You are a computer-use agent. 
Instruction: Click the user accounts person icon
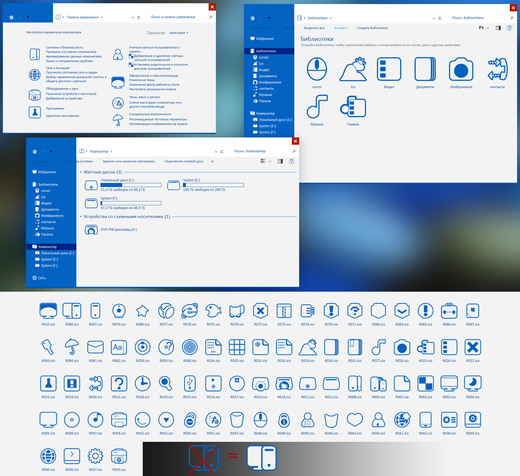118,54
